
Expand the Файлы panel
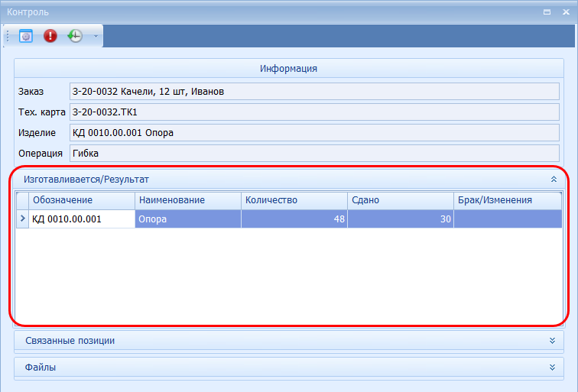[551, 367]
